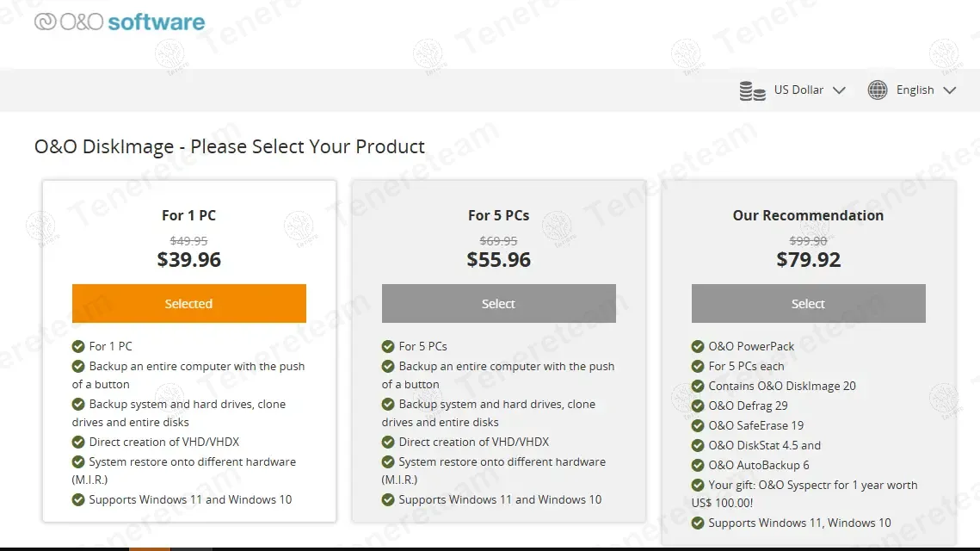Click the O&O software logo

click(120, 22)
